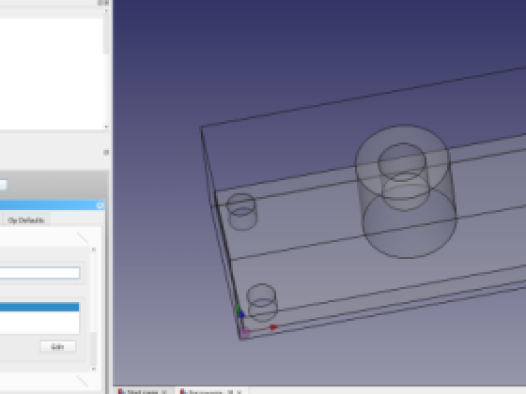Close the second document tab
526x394 pixels.
point(240,392)
